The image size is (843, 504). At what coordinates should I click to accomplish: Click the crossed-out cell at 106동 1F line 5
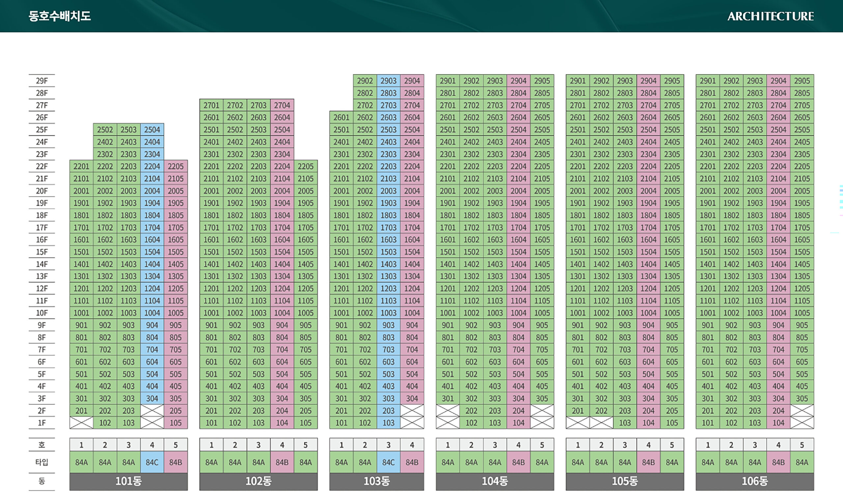pos(802,423)
